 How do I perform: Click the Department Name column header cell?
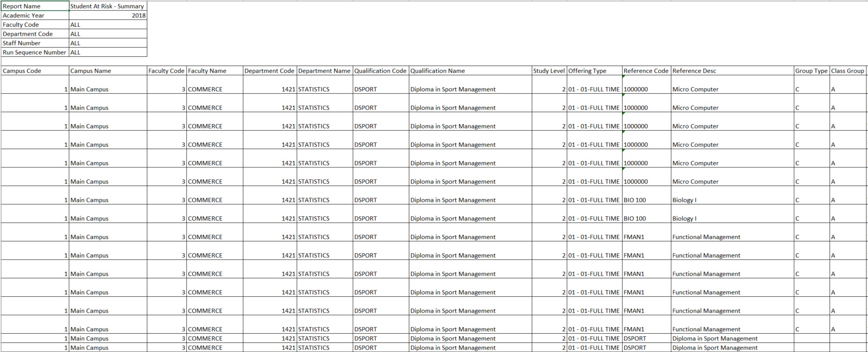[324, 71]
